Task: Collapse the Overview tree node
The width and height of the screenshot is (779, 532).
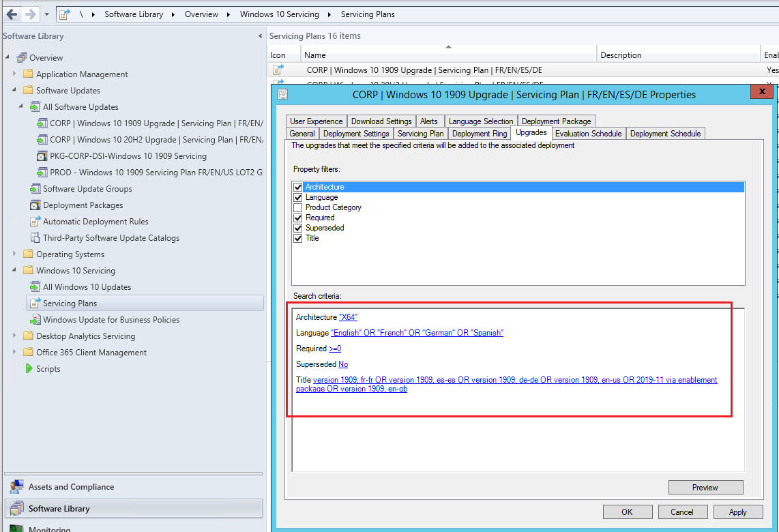Action: [8, 57]
